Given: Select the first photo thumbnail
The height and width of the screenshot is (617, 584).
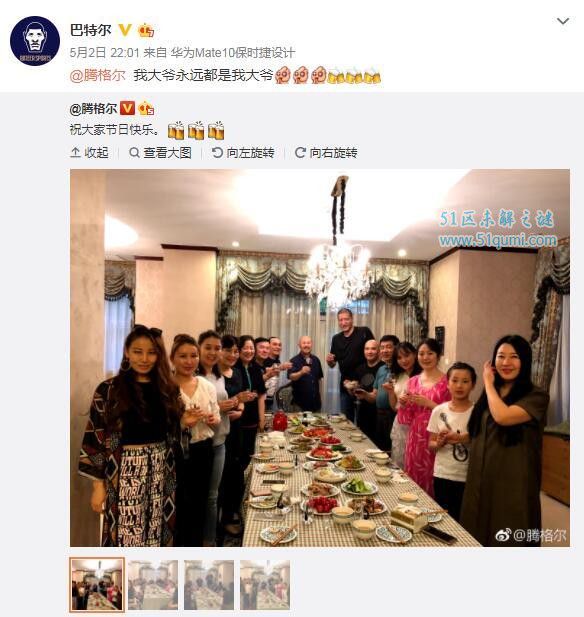Looking at the screenshot, I should (x=97, y=585).
